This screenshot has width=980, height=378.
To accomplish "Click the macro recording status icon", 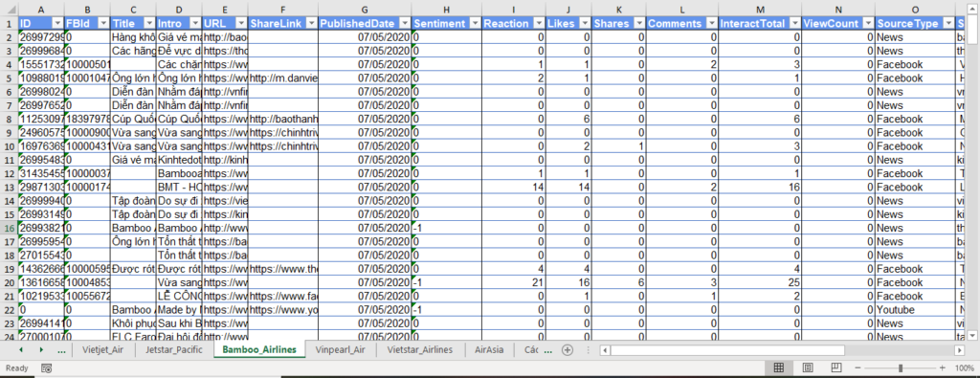I will 46,368.
